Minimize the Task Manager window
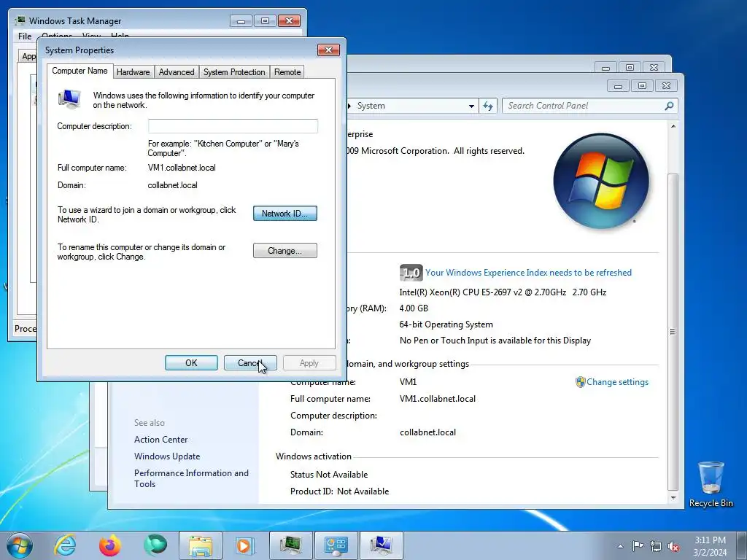This screenshot has height=560, width=747. [241, 21]
